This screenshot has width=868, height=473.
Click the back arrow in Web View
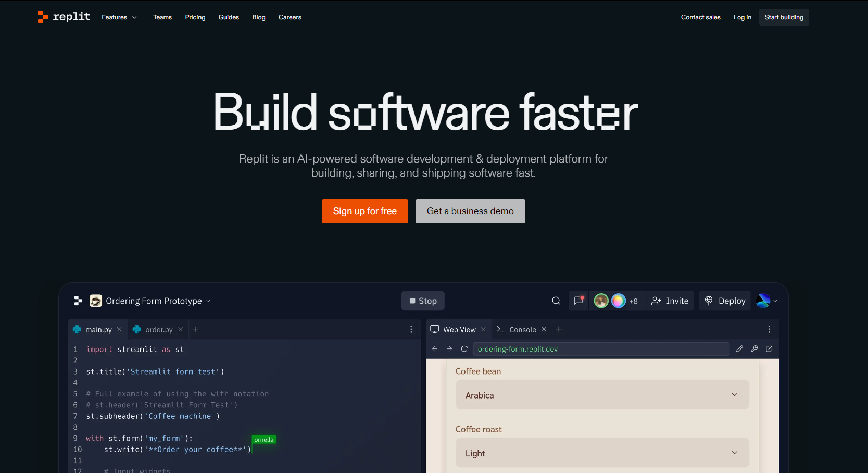[x=435, y=349]
